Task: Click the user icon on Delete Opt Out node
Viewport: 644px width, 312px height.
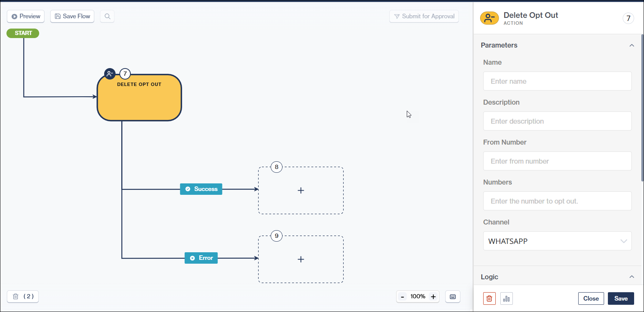Action: [x=109, y=74]
